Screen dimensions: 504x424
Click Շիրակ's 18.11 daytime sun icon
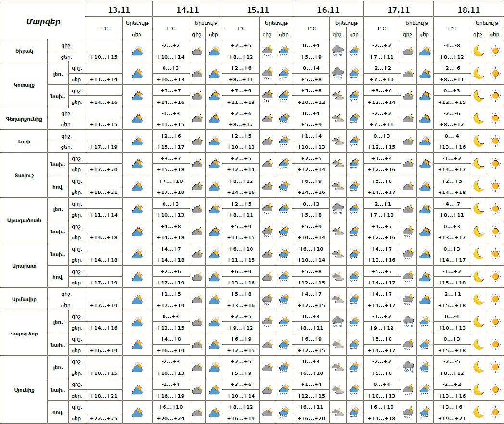(495, 51)
